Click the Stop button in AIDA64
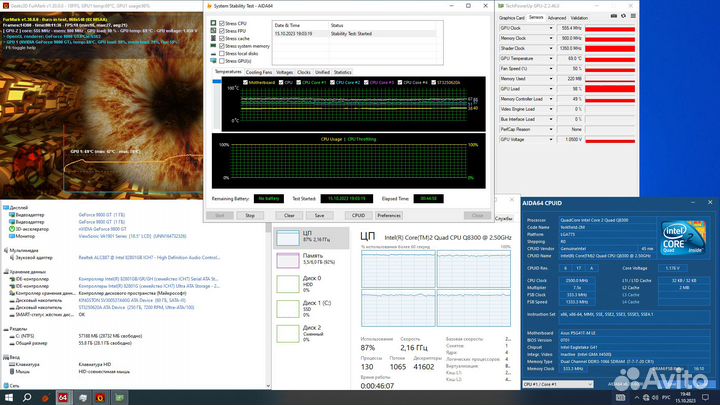 point(250,215)
